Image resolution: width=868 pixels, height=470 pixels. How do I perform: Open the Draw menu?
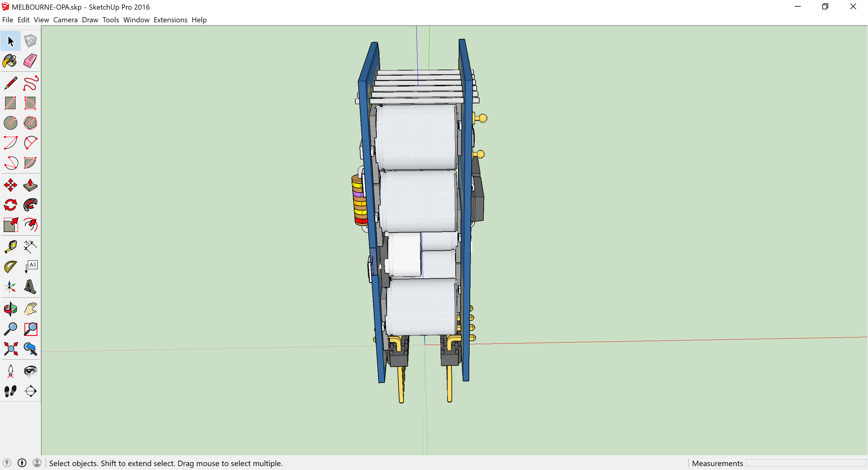coord(90,20)
